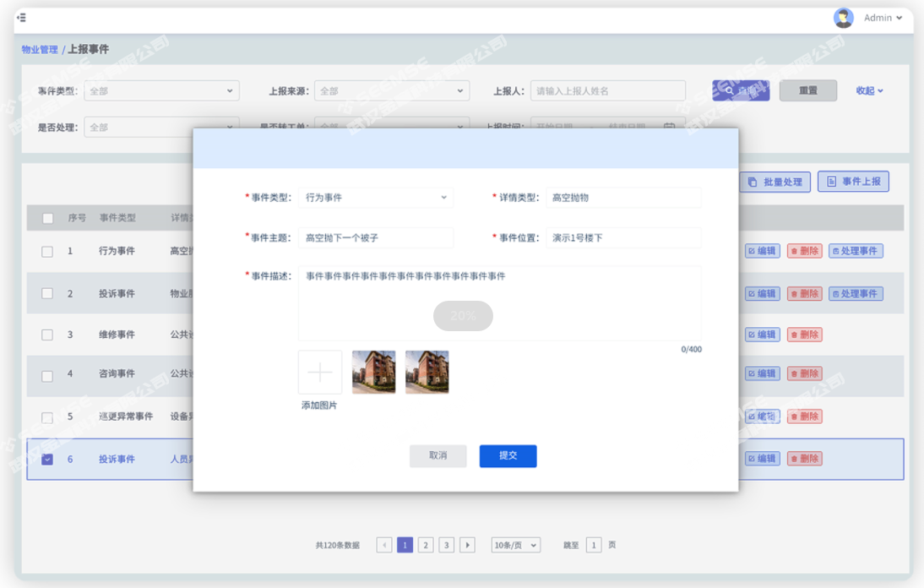Go to 物业管理 breadcrumb link

40,50
